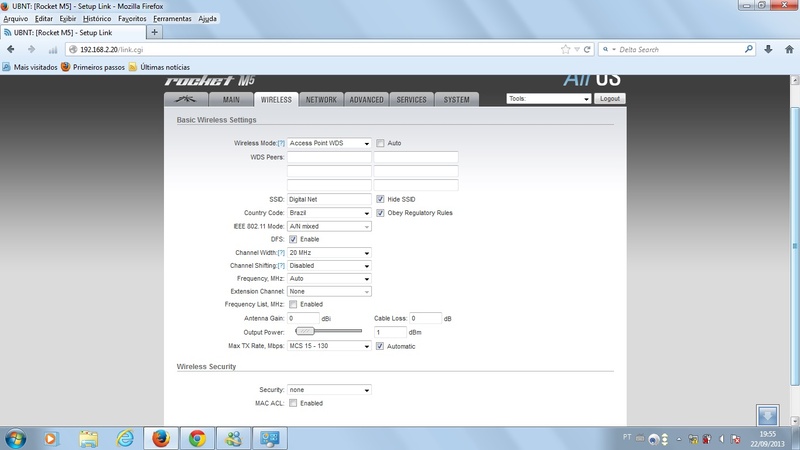
Task: Show hidden system tray icons
Action: click(x=679, y=439)
